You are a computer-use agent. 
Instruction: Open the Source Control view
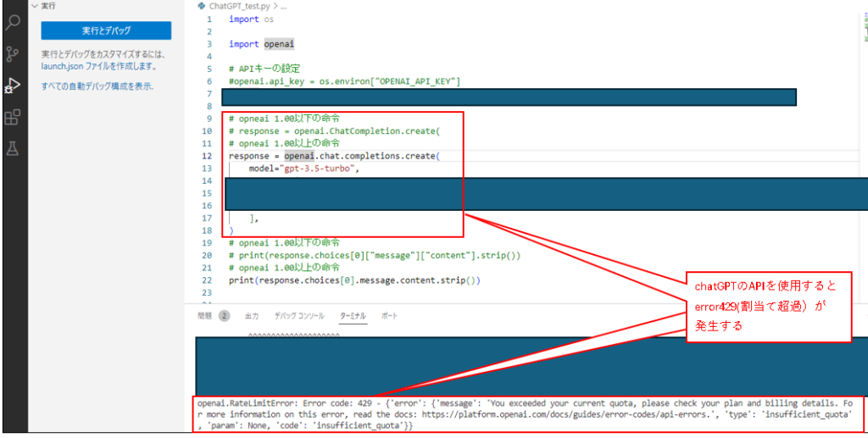click(x=13, y=54)
